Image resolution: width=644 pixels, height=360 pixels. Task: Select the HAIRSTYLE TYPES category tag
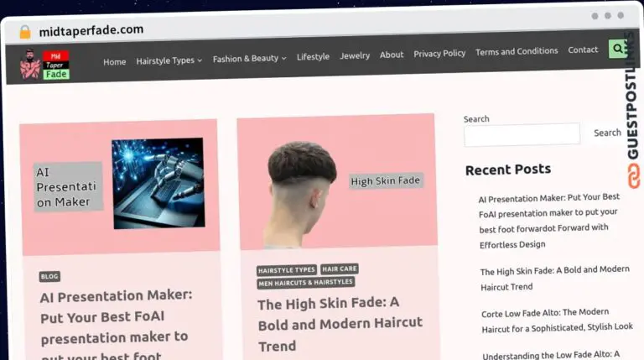287,270
